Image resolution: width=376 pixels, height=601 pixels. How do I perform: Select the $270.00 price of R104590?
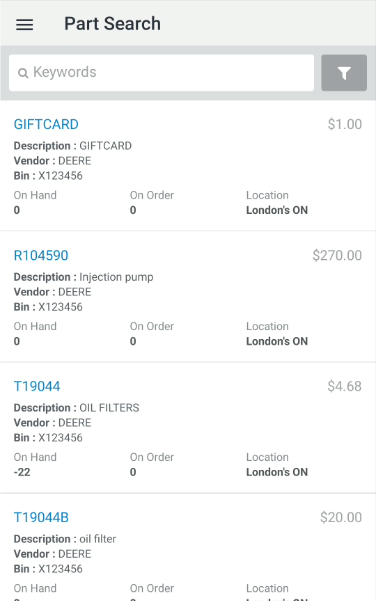coord(337,255)
